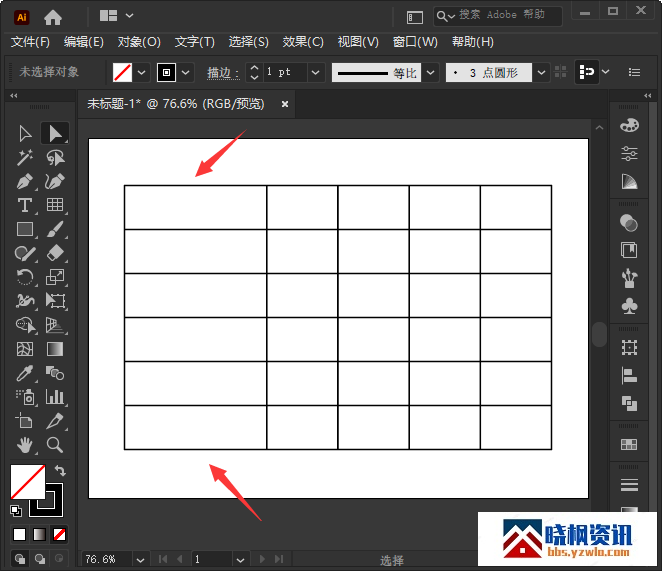Open the zoom level dropdown at 76.6%
The width and height of the screenshot is (662, 571).
coord(139,559)
